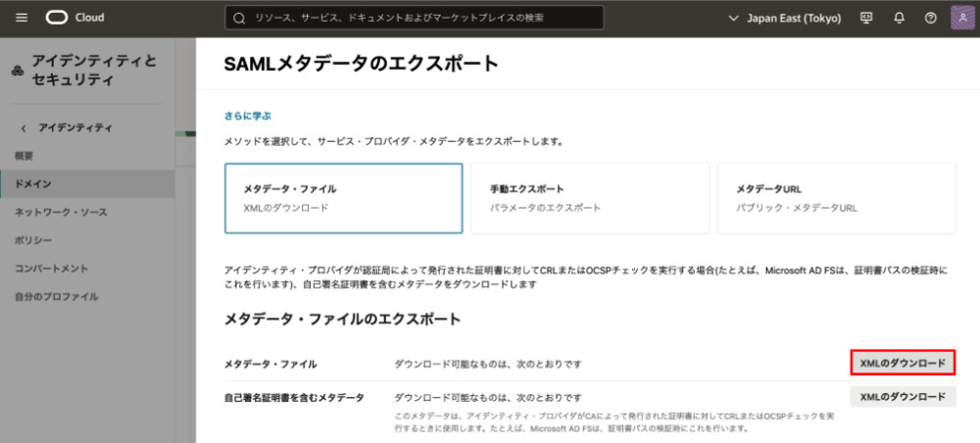Open 自分のプロファイル in sidebar

(x=56, y=297)
